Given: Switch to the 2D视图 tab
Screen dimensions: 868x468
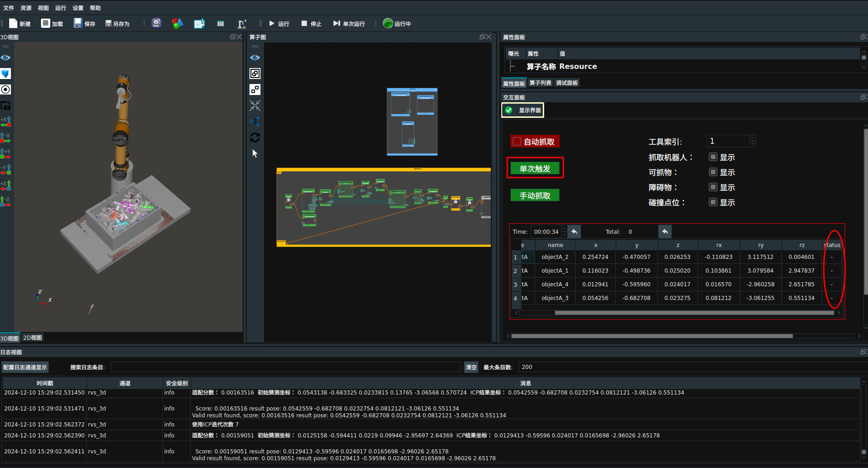Looking at the screenshot, I should (32, 338).
